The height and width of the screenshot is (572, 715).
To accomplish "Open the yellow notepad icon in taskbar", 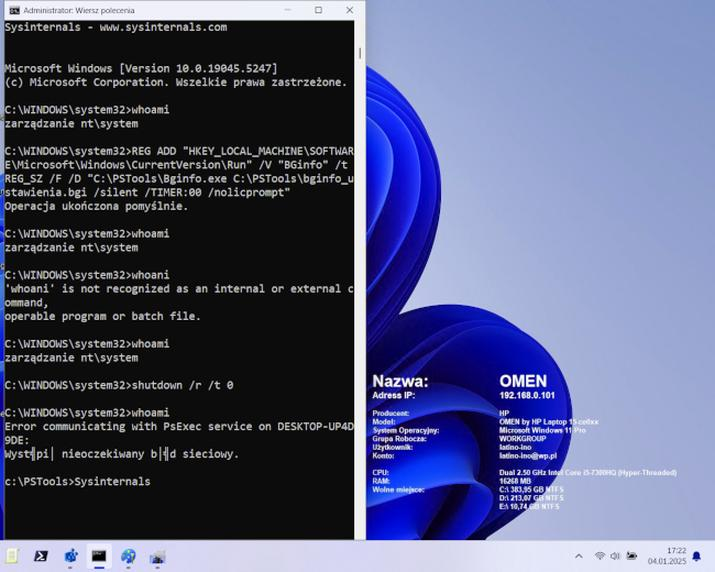I will (x=12, y=556).
